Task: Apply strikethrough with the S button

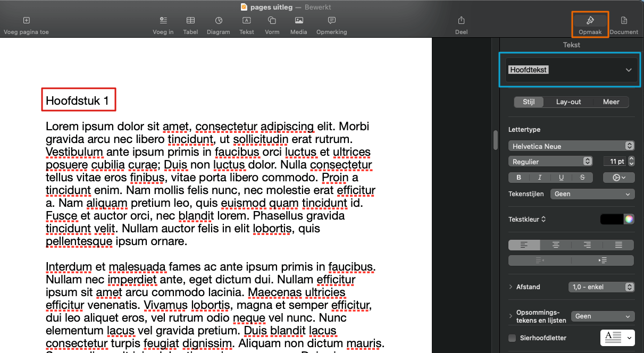Action: pos(582,178)
